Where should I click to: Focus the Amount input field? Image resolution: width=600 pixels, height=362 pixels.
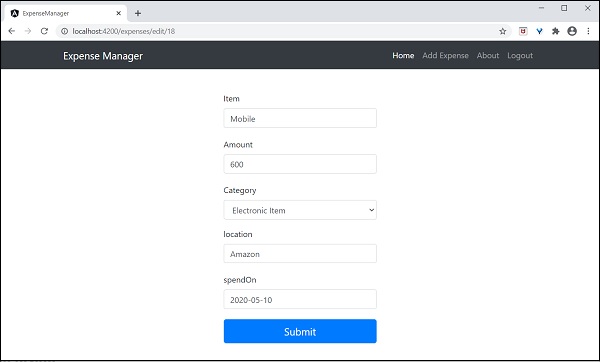[x=300, y=164]
